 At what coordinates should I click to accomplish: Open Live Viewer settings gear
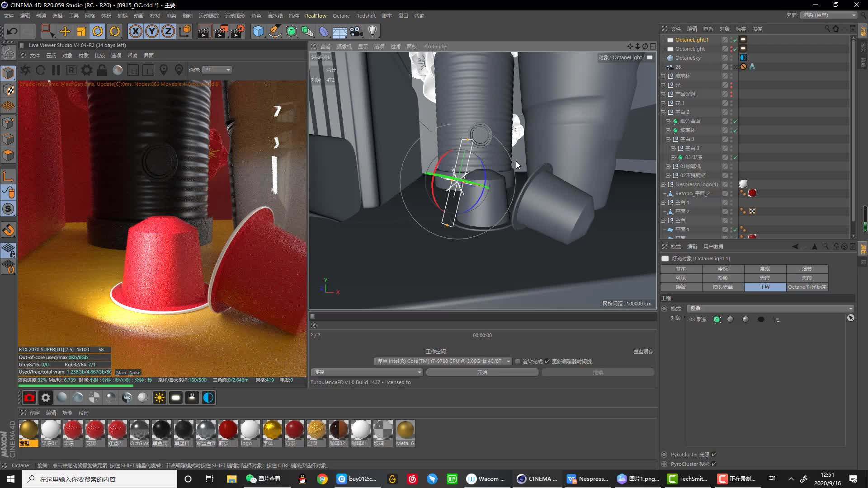pos(87,70)
